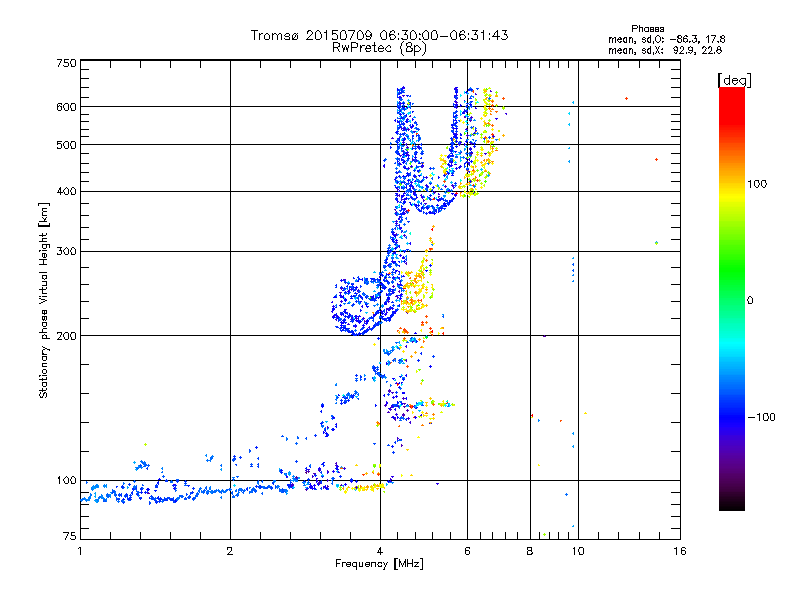Image resolution: width=800 pixels, height=600 pixels.
Task: Click the x-axis "8" tick label
Action: click(x=530, y=551)
